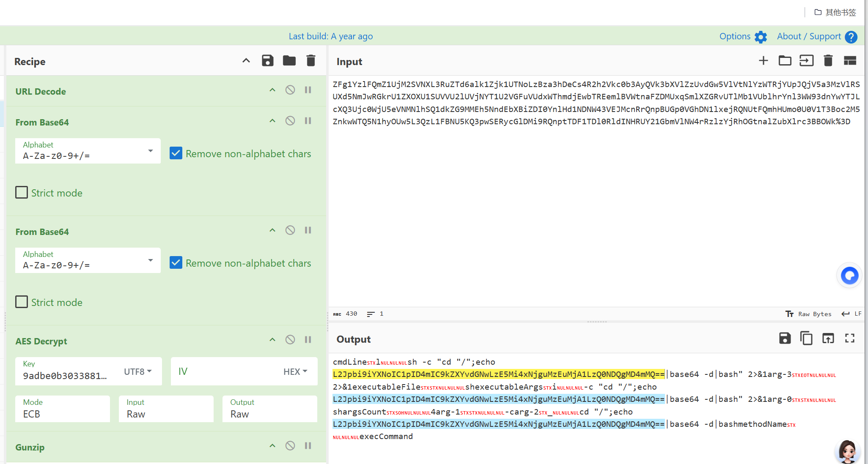868x464 pixels.
Task: Disable the URL Decode operation
Action: (290, 90)
